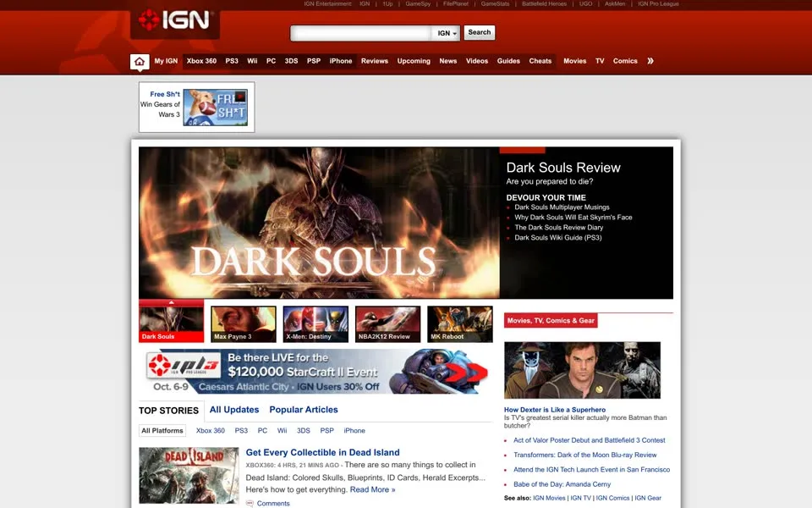Switch to the All Updates tab
This screenshot has height=508, width=812.
(x=234, y=410)
